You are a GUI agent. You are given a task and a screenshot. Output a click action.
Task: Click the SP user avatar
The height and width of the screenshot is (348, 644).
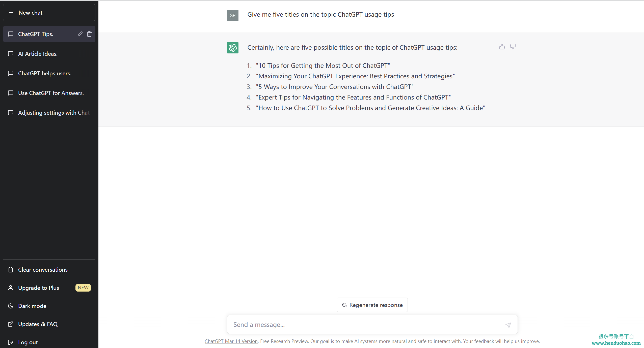point(233,15)
